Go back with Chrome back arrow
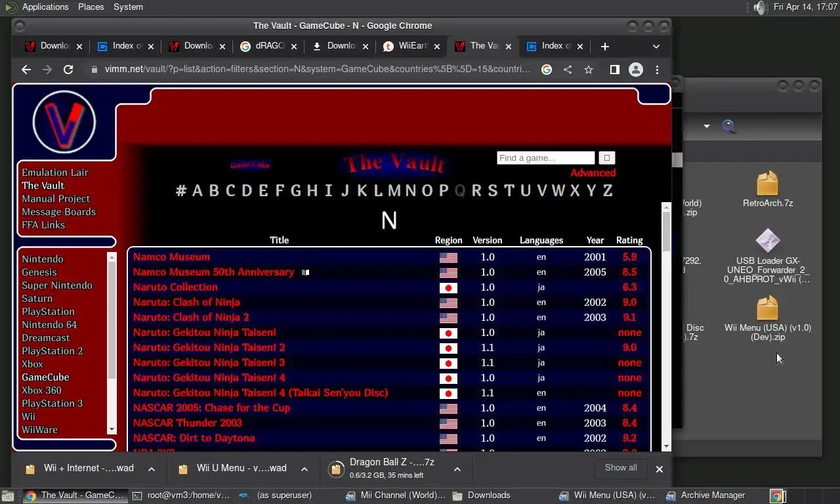This screenshot has height=504, width=840. tap(26, 70)
